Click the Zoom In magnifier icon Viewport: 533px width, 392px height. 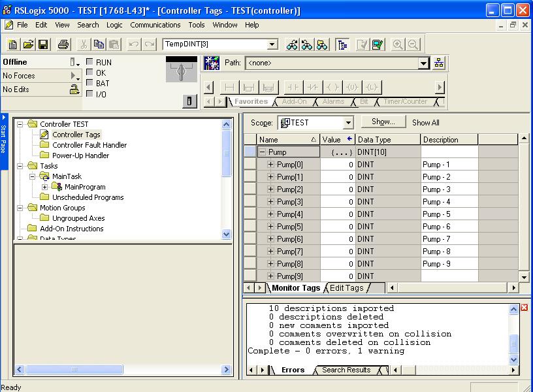[x=398, y=44]
